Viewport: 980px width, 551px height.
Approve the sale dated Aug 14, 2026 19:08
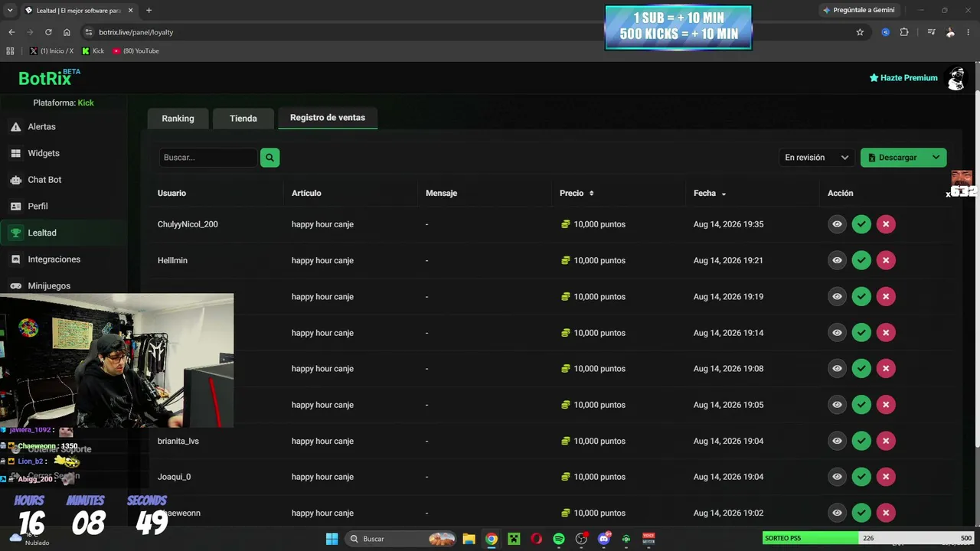click(x=861, y=369)
